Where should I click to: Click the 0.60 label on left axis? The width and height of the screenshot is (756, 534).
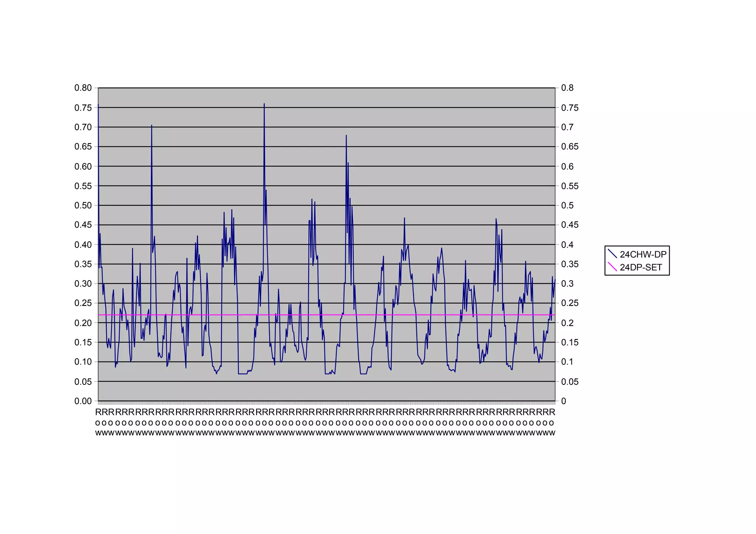83,166
